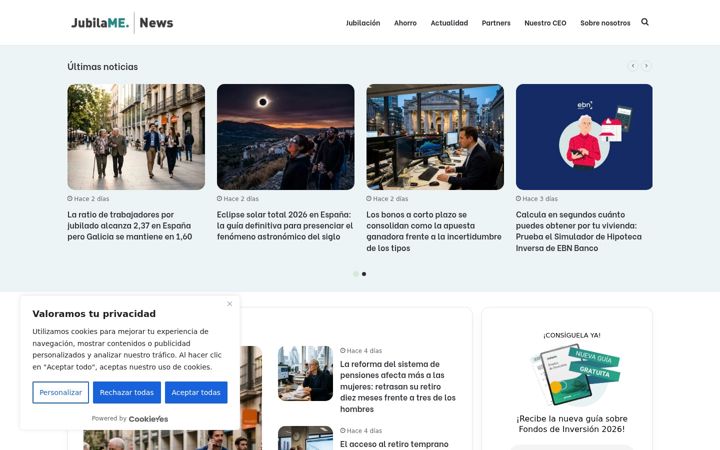Open Sobre nosotros in navigation
The height and width of the screenshot is (450, 720).
605,23
